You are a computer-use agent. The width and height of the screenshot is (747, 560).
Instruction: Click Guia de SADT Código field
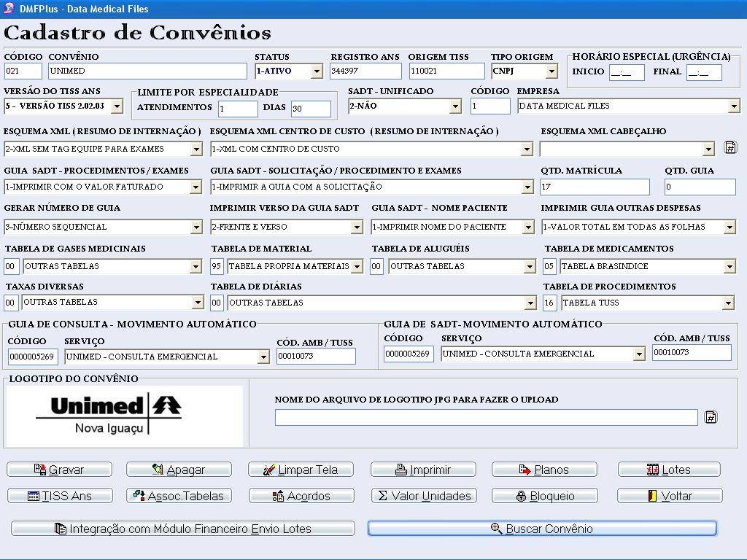pyautogui.click(x=409, y=354)
